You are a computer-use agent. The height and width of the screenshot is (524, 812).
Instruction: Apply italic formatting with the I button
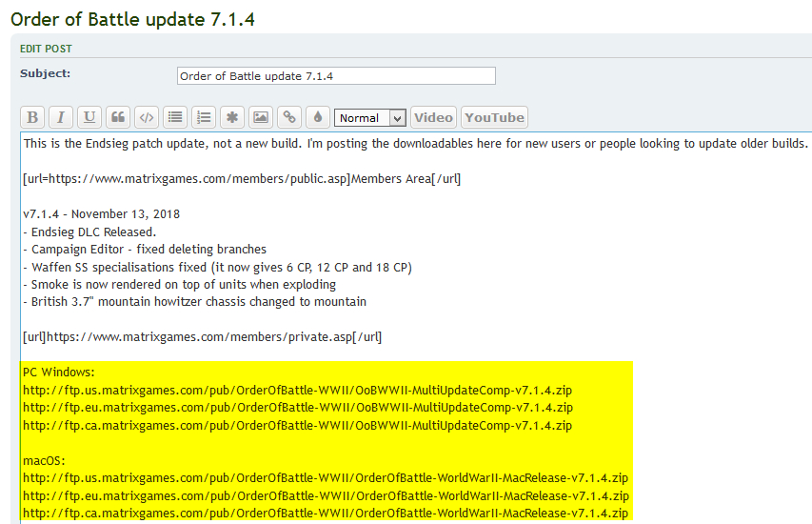click(61, 117)
